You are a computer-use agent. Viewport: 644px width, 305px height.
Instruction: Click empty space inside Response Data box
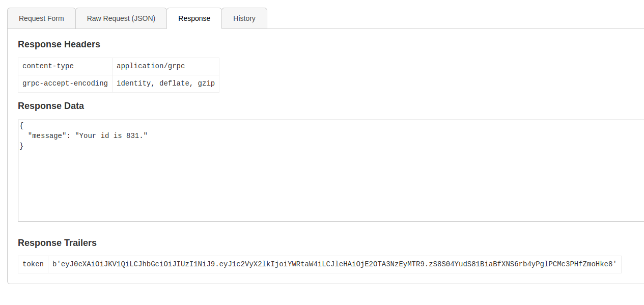tap(305, 188)
